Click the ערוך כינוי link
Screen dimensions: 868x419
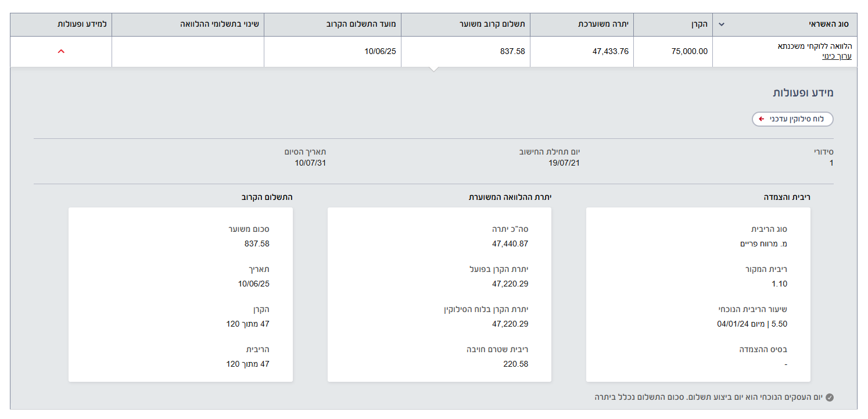point(836,56)
